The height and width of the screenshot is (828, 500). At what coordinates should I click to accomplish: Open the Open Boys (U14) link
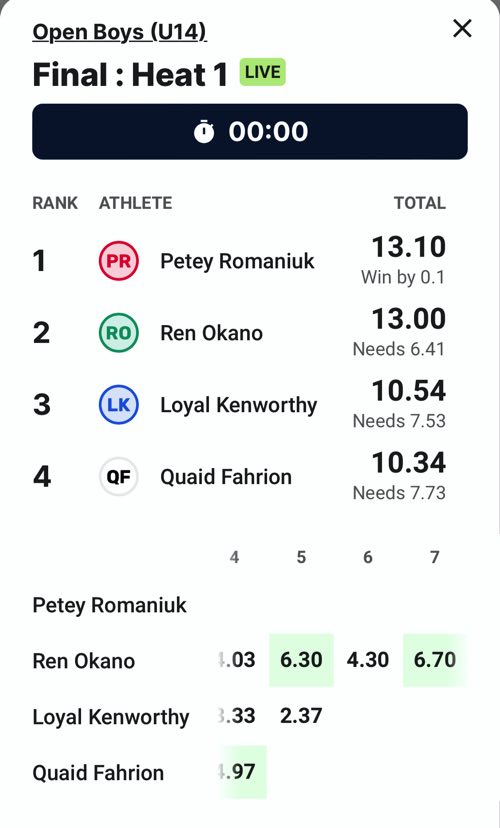point(119,32)
